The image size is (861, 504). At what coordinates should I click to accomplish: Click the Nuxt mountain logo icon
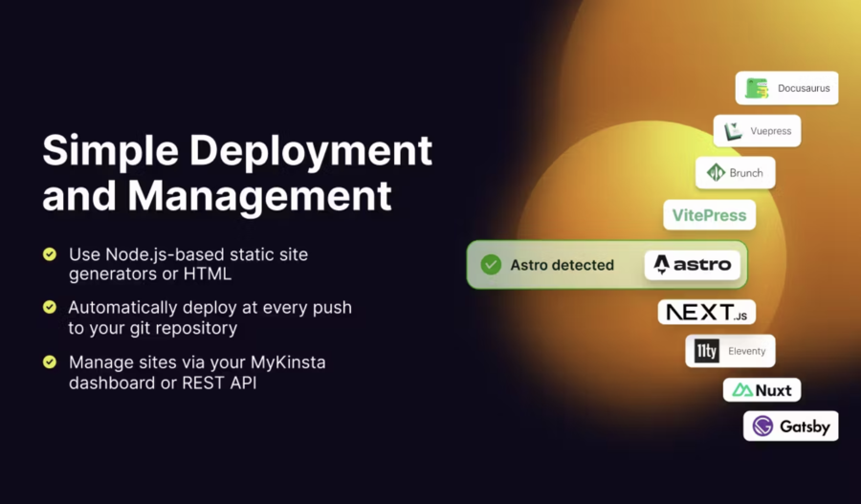click(x=742, y=390)
